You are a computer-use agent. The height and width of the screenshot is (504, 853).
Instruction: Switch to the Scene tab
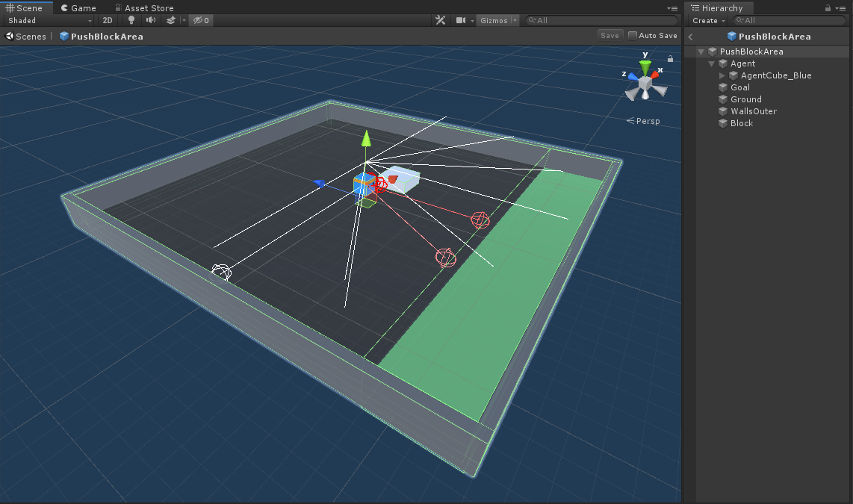point(25,7)
